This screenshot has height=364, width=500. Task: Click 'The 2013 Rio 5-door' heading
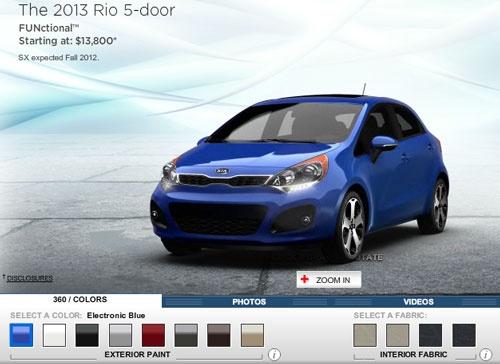pos(97,10)
